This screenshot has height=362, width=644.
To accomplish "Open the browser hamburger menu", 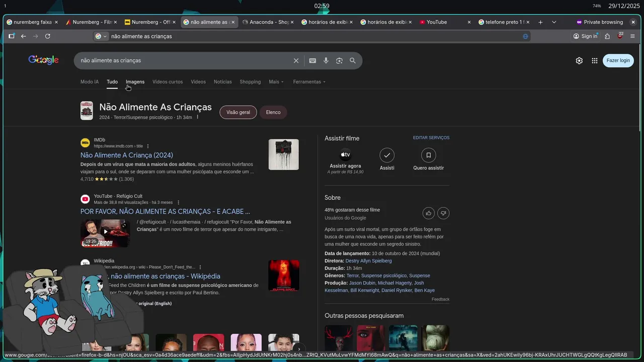I will pyautogui.click(x=632, y=36).
